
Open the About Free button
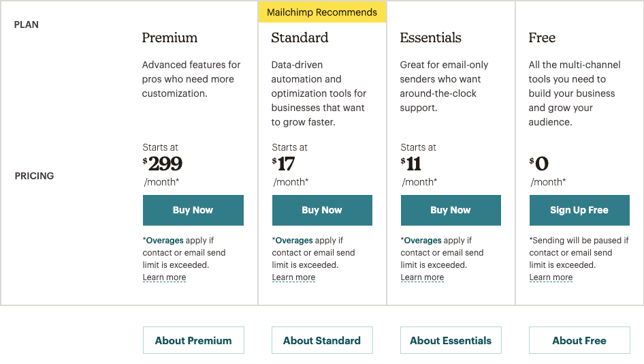579,340
